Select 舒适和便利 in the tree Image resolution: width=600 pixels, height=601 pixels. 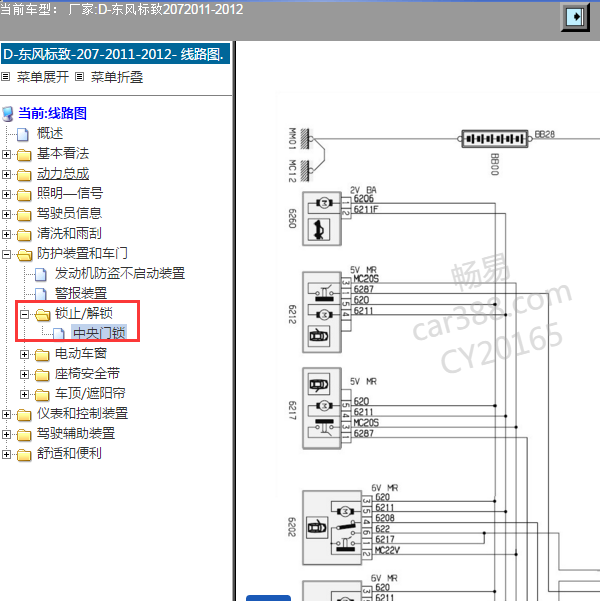pos(69,453)
